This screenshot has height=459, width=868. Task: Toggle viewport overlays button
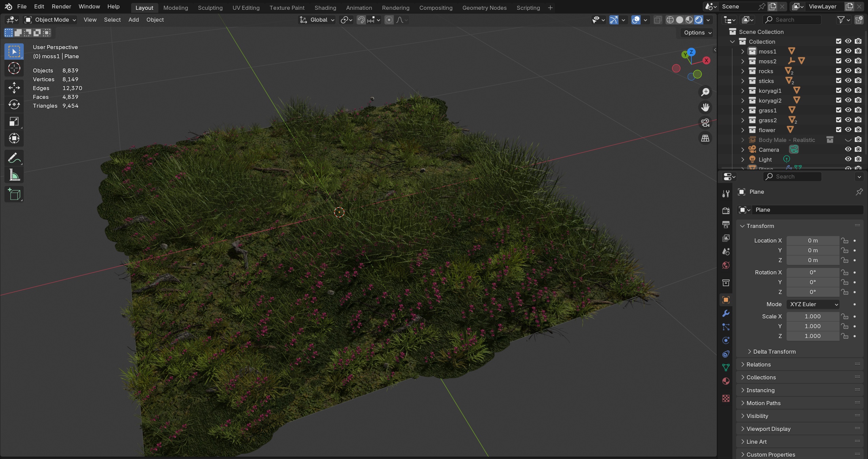[x=636, y=20]
